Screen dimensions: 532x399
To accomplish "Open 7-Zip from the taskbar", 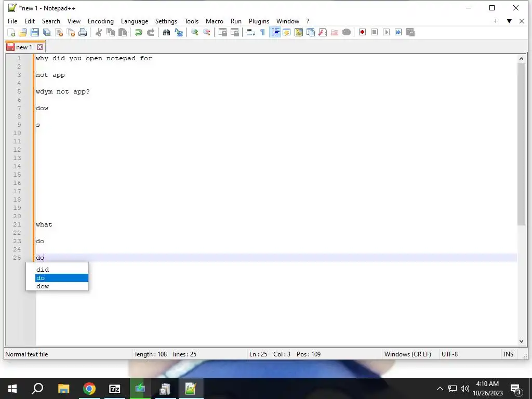I will pyautogui.click(x=115, y=389).
